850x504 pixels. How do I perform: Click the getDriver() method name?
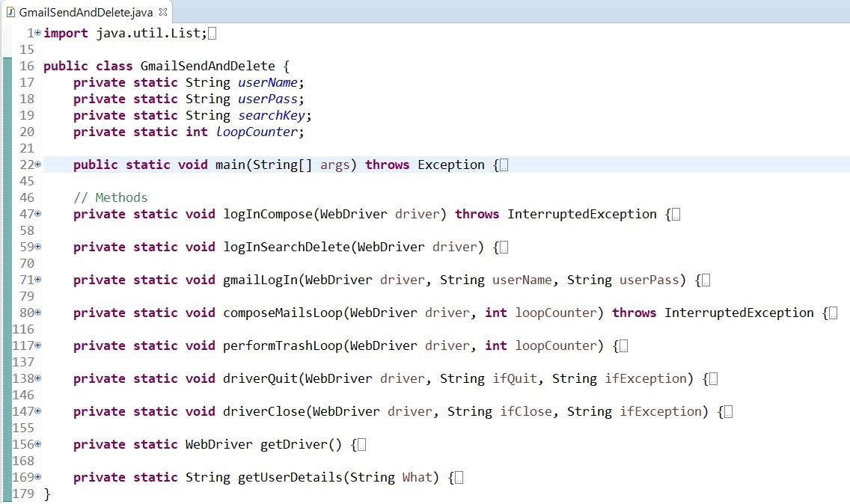294,444
